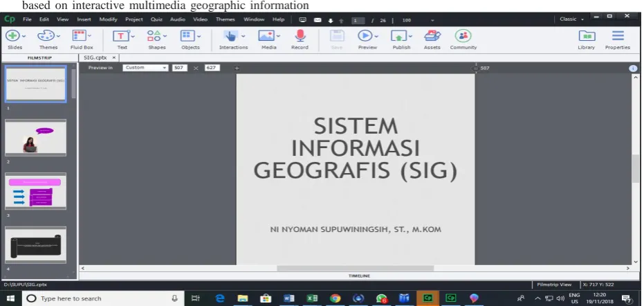Expand the Objects dropdown arrow
The height and width of the screenshot is (306, 644).
[x=199, y=36]
